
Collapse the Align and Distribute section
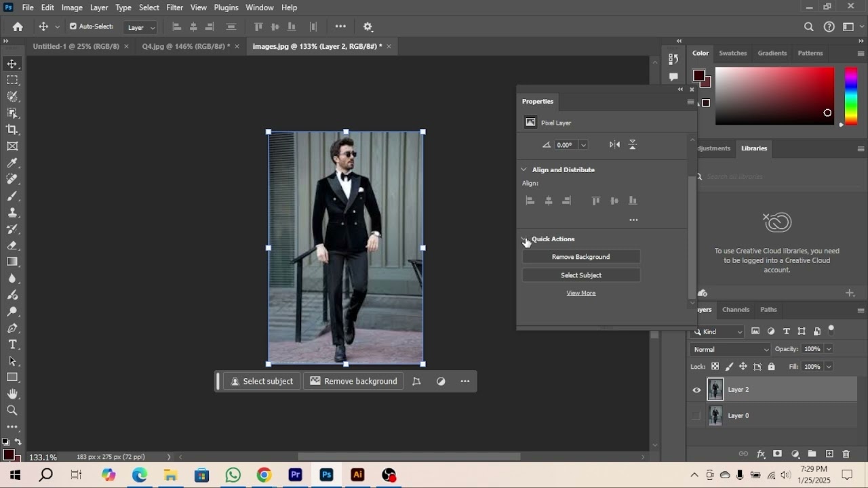[x=524, y=169]
